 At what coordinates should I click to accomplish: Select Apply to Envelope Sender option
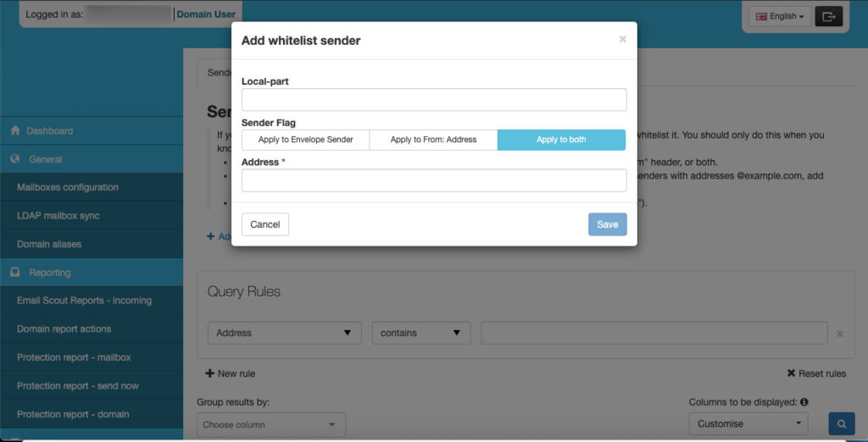tap(305, 140)
